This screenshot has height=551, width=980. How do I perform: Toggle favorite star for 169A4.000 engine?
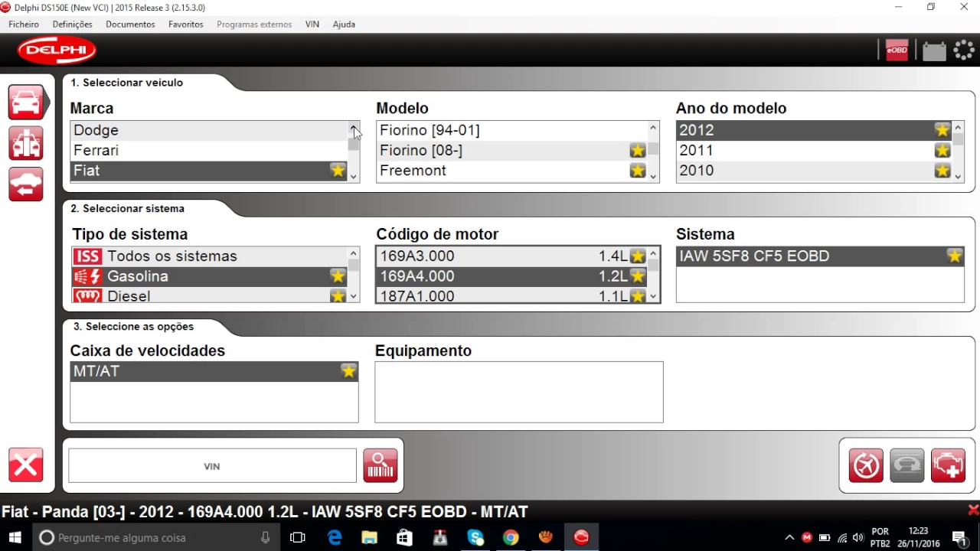pos(637,276)
